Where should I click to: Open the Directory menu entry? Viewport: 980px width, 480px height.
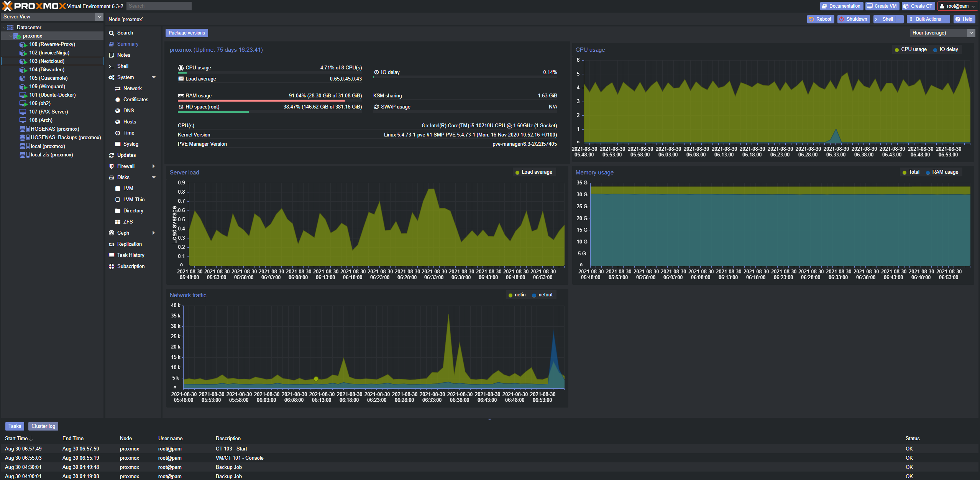tap(133, 211)
